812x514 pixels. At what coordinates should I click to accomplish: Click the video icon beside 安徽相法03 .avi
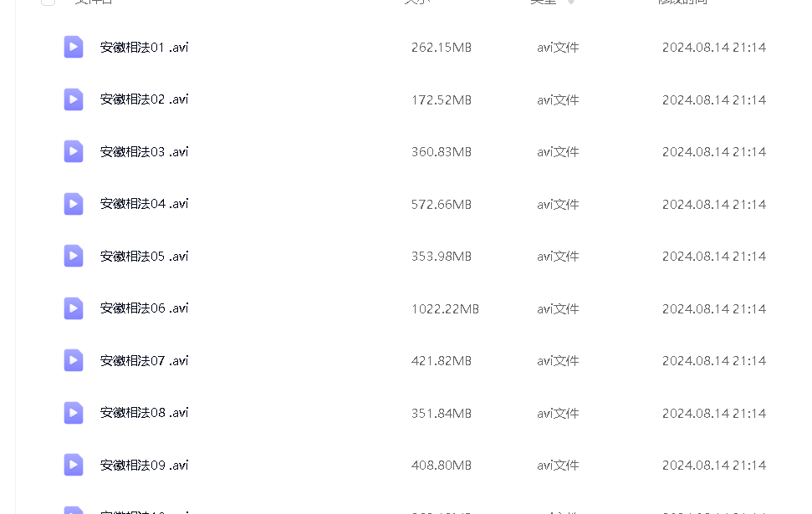74,151
